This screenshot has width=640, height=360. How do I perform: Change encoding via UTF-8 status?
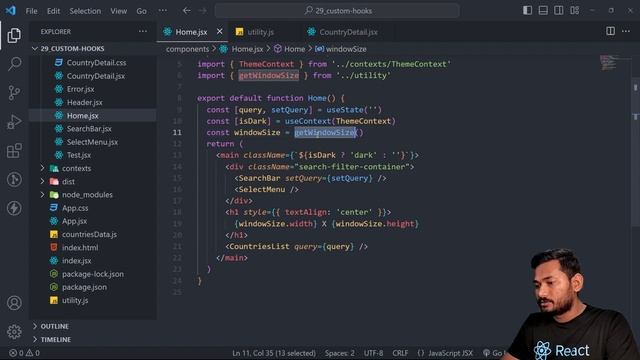point(373,353)
